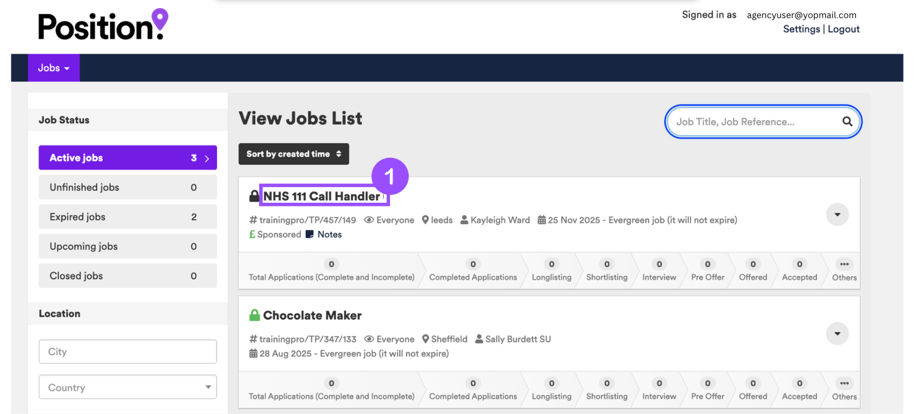Click the Position logo
This screenshot has width=915, height=414.
(103, 24)
